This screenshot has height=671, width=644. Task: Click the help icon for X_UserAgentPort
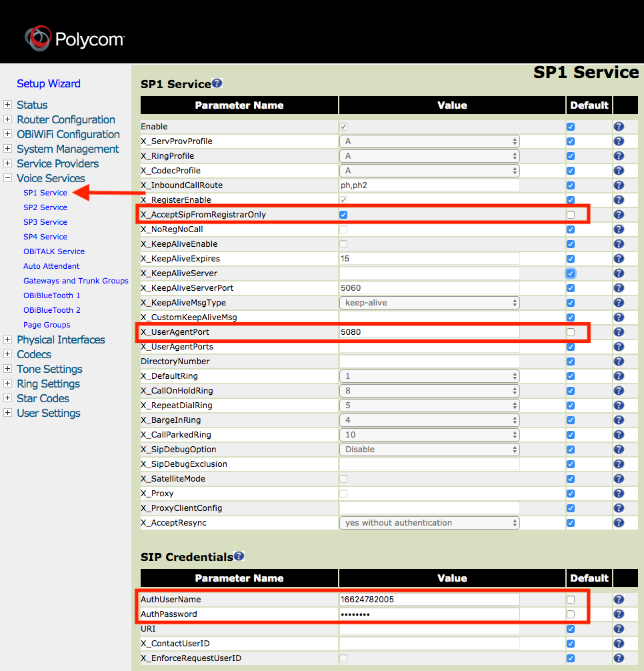(619, 331)
